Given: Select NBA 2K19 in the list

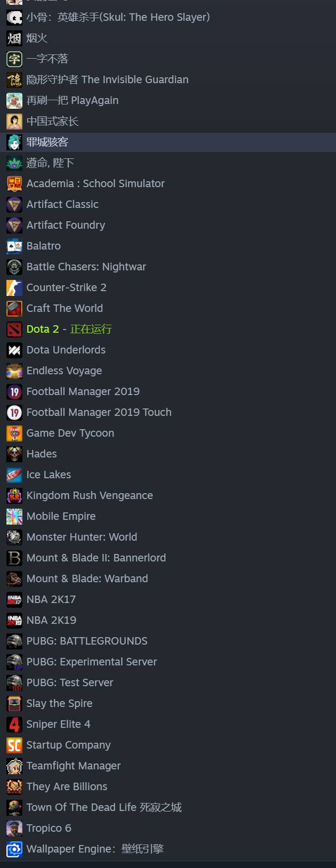Looking at the screenshot, I should tap(168, 620).
